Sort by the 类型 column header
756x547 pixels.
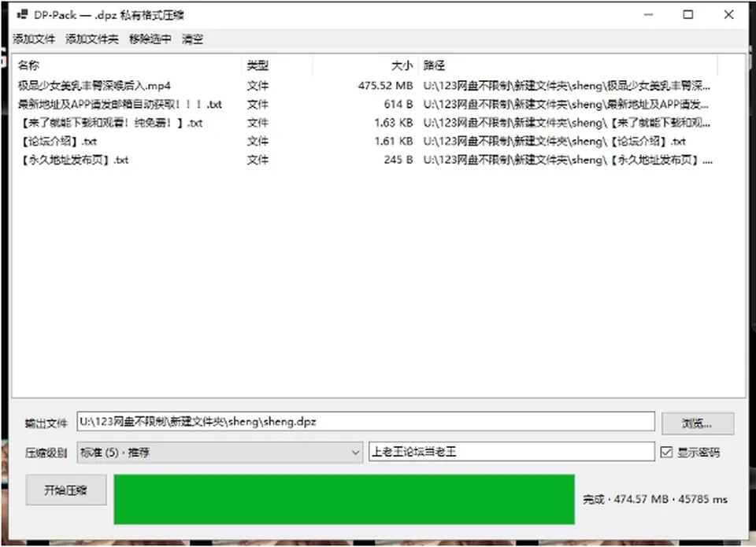point(277,65)
